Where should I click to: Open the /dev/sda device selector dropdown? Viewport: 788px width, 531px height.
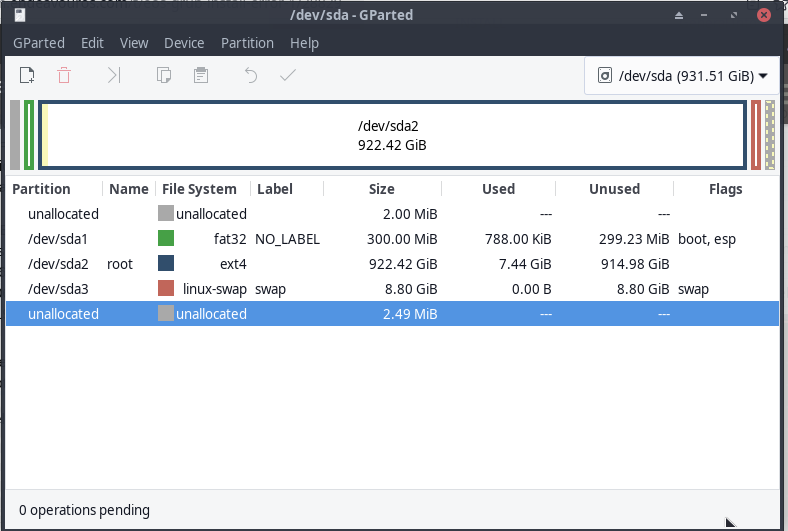coord(682,76)
